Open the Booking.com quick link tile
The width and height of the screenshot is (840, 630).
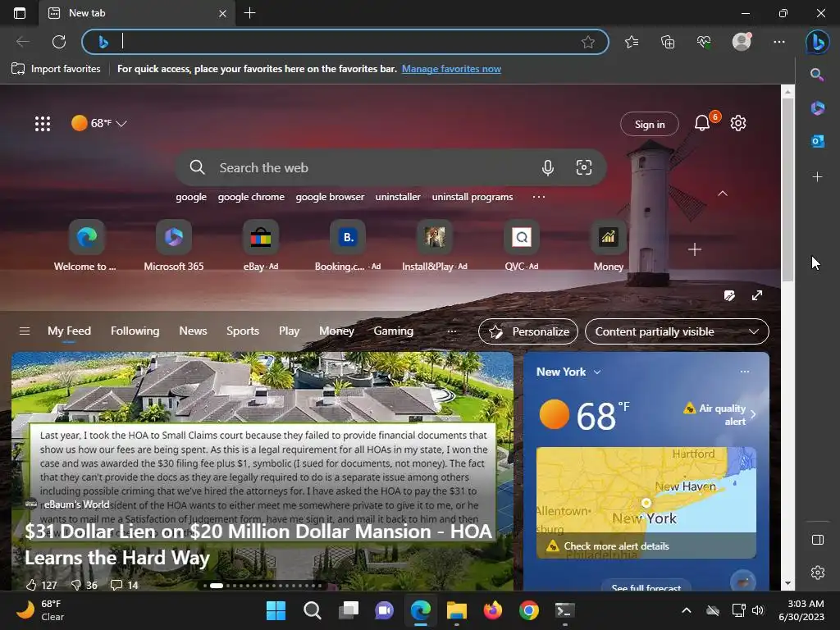[x=348, y=245]
